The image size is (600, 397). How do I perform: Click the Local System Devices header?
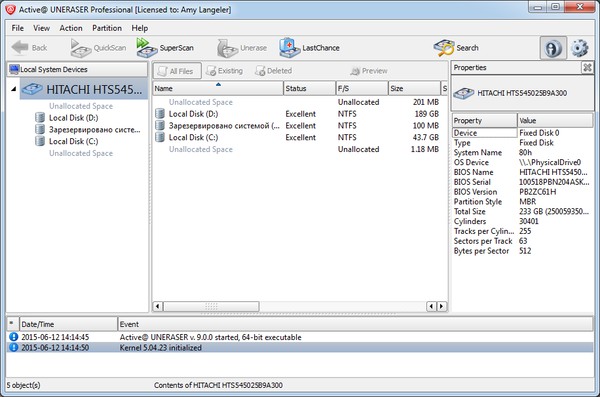77,69
